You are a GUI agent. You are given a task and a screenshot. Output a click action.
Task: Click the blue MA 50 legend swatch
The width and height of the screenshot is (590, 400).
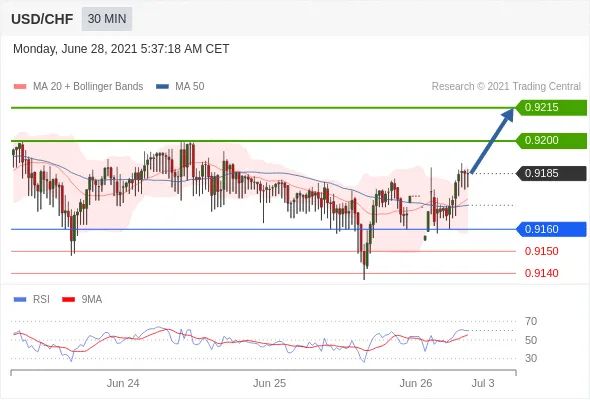(162, 87)
